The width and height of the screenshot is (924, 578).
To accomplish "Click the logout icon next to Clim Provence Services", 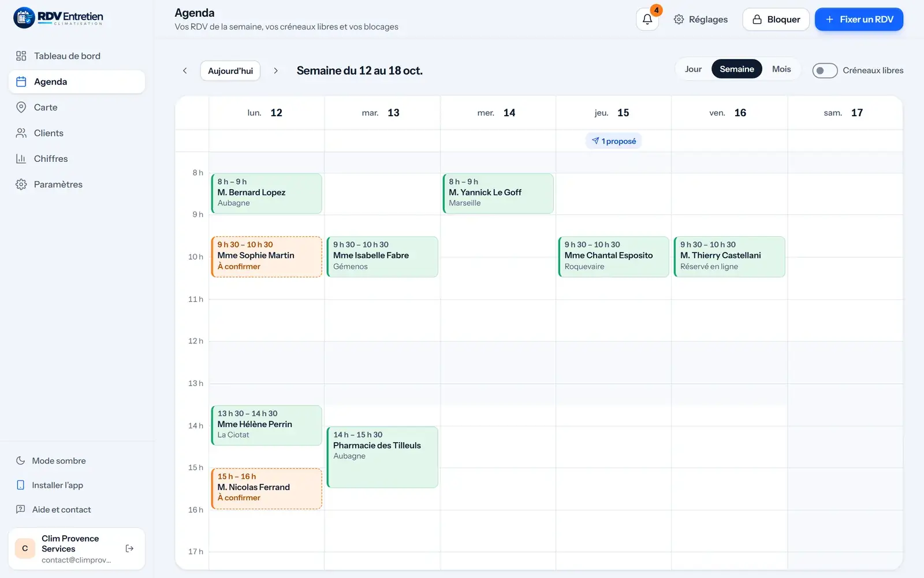I will pyautogui.click(x=129, y=549).
